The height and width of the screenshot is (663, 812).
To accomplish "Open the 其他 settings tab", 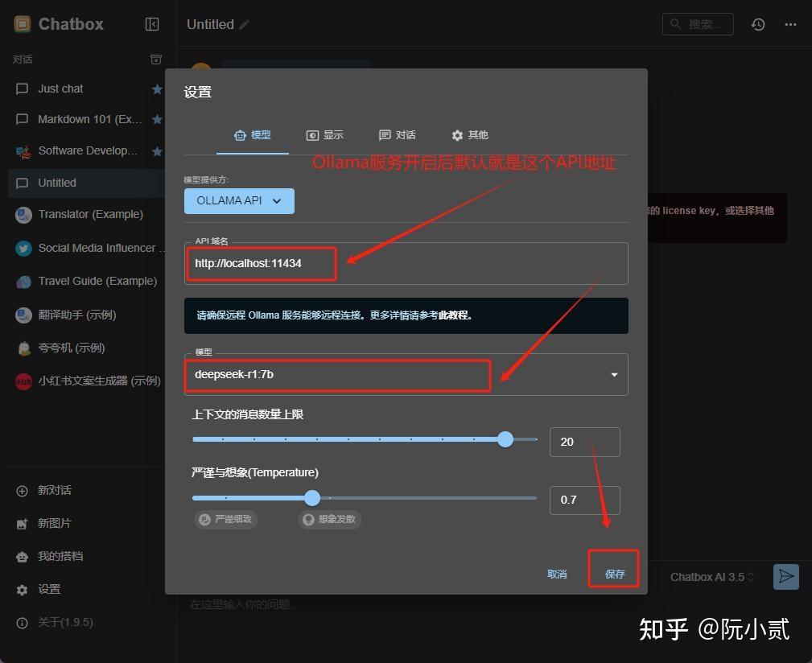I will point(471,134).
